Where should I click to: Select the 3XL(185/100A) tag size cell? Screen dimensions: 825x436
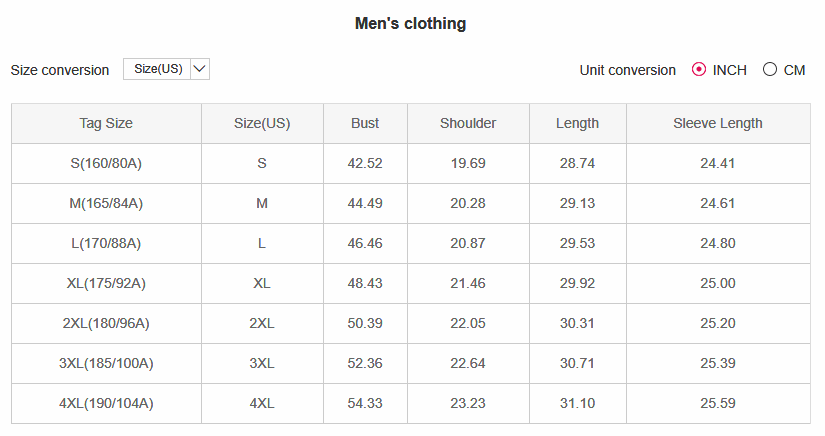click(x=106, y=363)
